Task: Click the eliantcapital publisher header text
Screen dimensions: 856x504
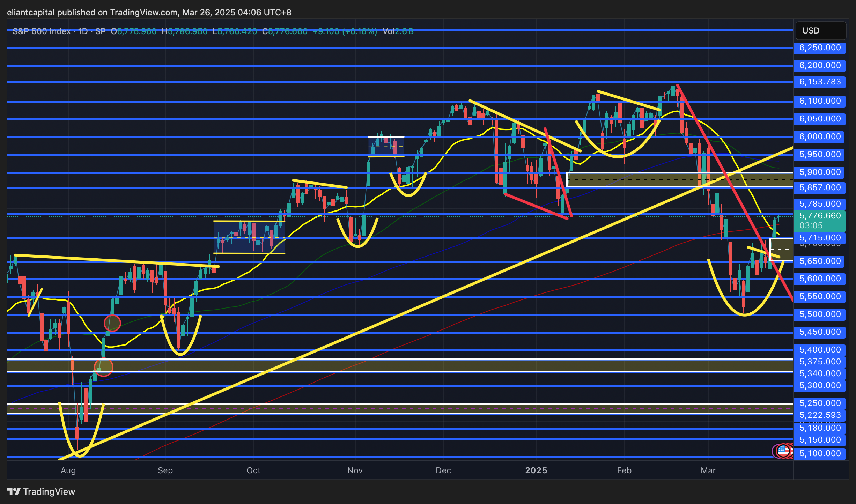Action: pyautogui.click(x=31, y=13)
